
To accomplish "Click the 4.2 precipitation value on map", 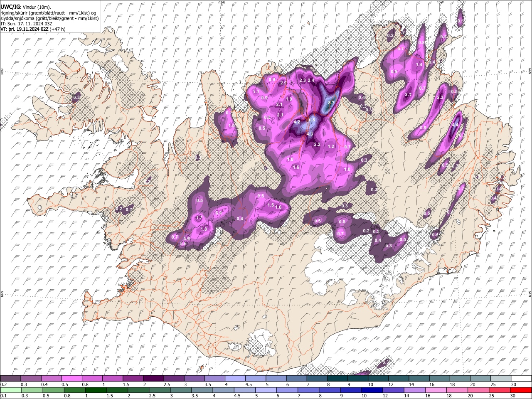I will pos(297,122).
